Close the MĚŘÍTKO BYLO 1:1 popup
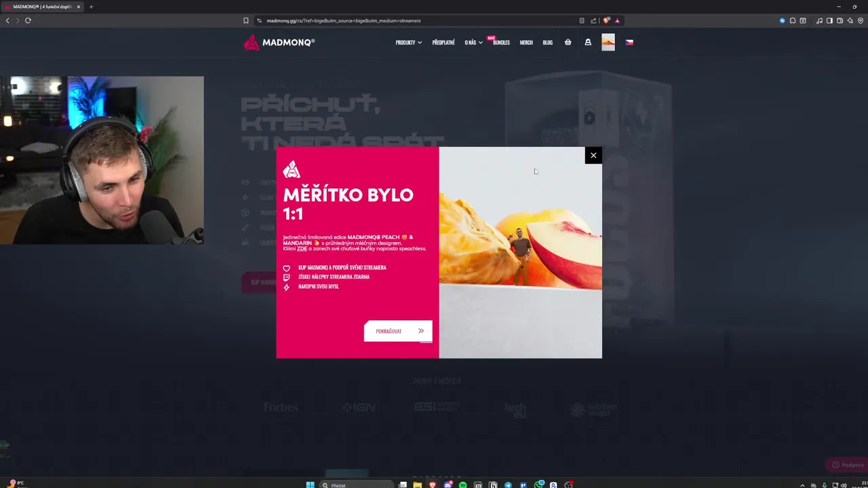The image size is (868, 488). [593, 155]
